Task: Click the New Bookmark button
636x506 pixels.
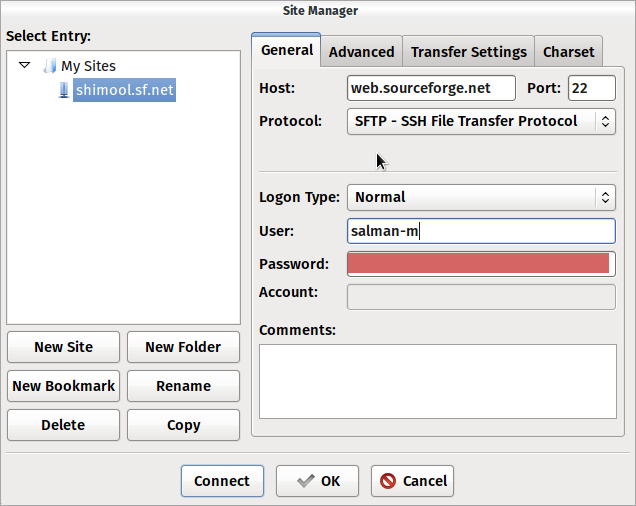Action: [x=63, y=386]
